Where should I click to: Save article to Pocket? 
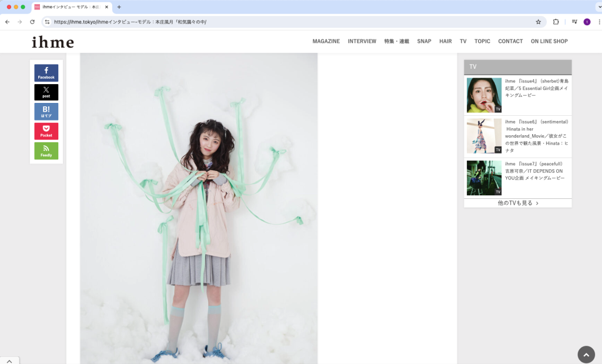coord(46,131)
